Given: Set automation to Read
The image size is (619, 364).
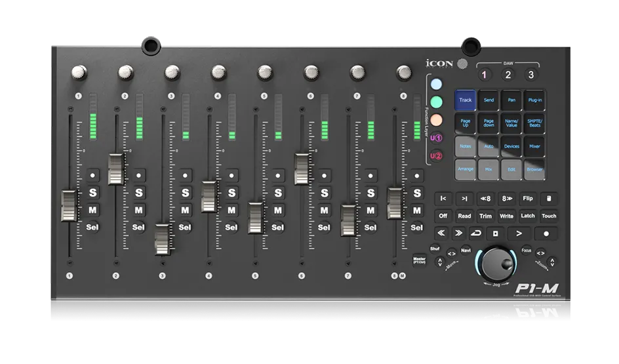Looking at the screenshot, I should pyautogui.click(x=465, y=216).
